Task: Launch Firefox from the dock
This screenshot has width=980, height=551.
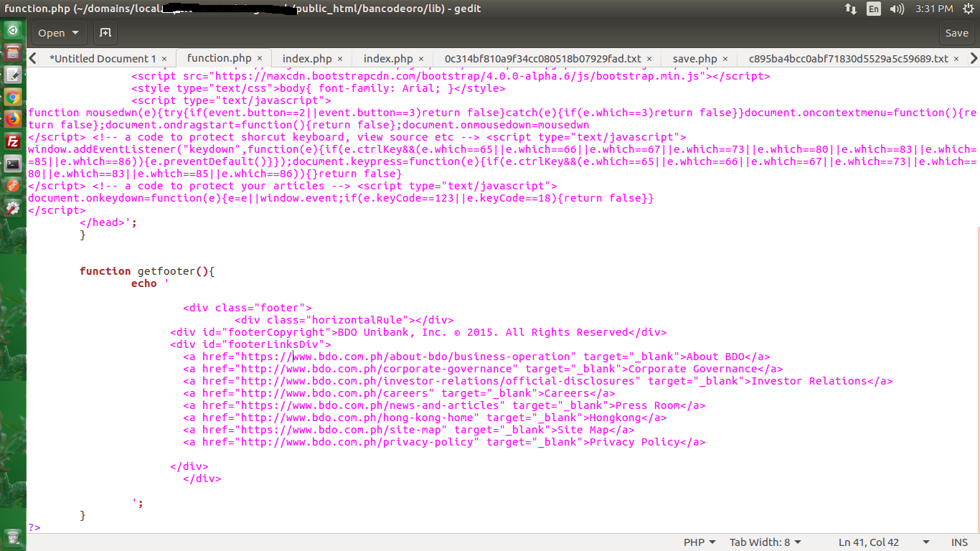Action: [13, 119]
